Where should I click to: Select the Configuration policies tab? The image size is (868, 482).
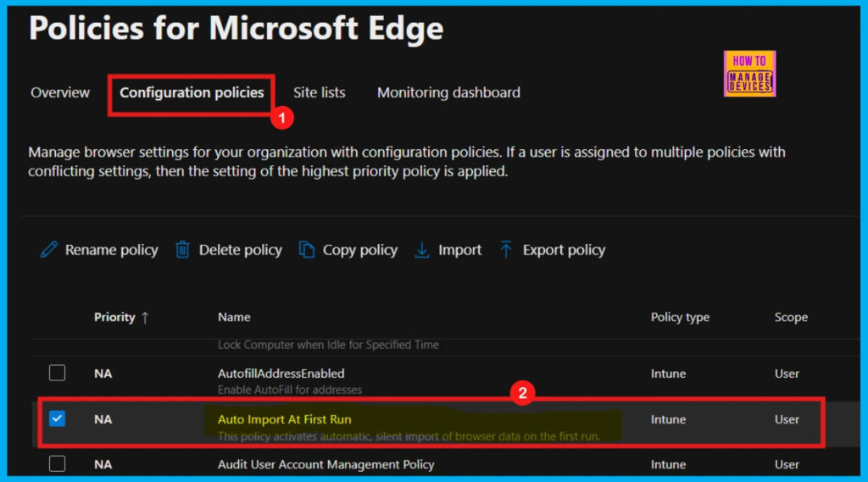tap(192, 92)
